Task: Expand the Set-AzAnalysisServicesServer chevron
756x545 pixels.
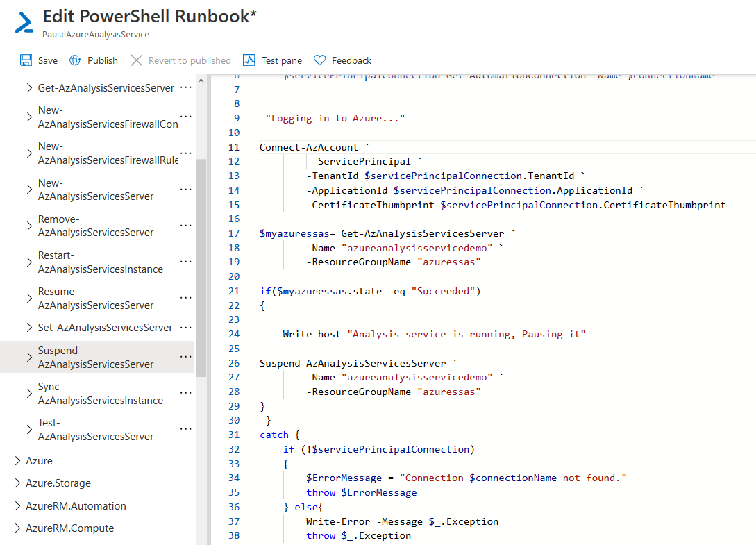Action: coord(29,328)
